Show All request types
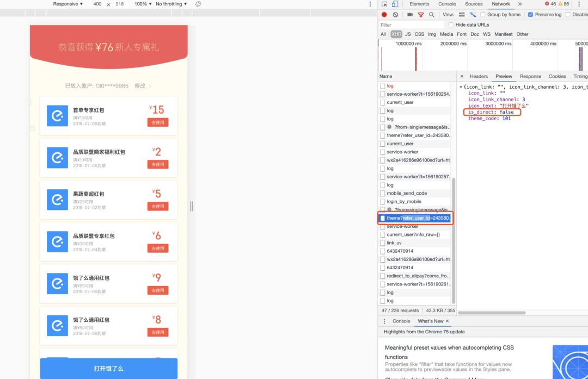The image size is (588, 379). [x=383, y=34]
